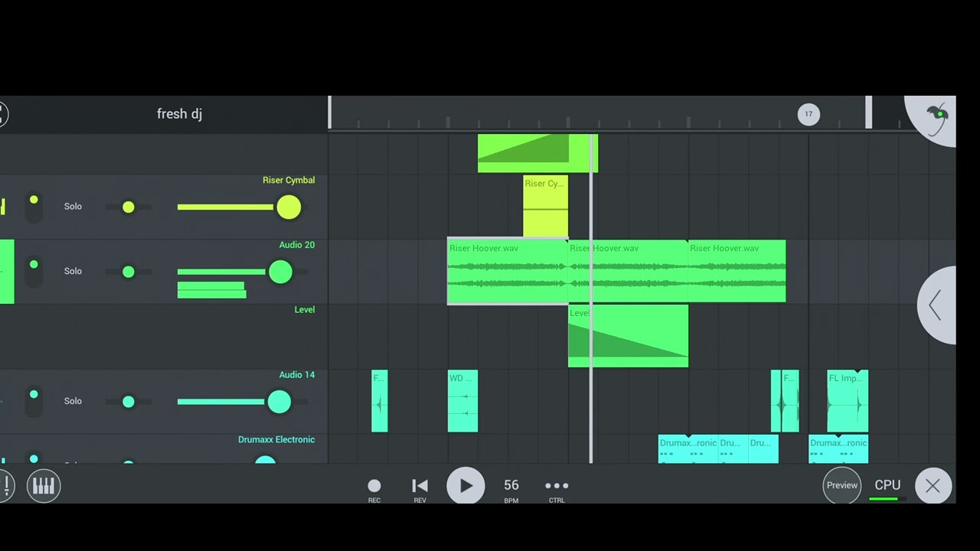The width and height of the screenshot is (980, 551).
Task: Click the Preview button
Action: [x=841, y=485]
